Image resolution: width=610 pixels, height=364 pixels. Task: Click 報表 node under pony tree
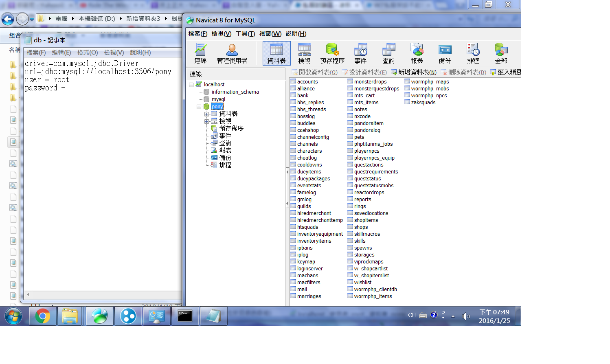tap(225, 150)
